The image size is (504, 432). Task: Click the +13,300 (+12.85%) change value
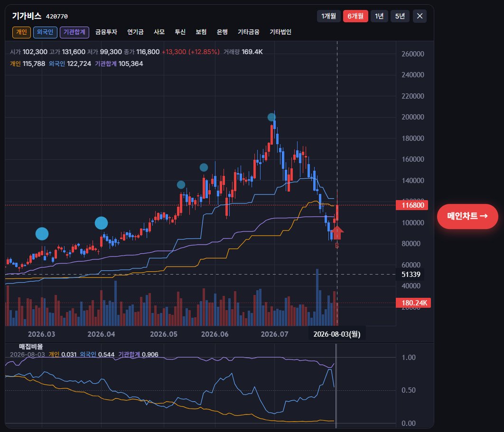[191, 52]
